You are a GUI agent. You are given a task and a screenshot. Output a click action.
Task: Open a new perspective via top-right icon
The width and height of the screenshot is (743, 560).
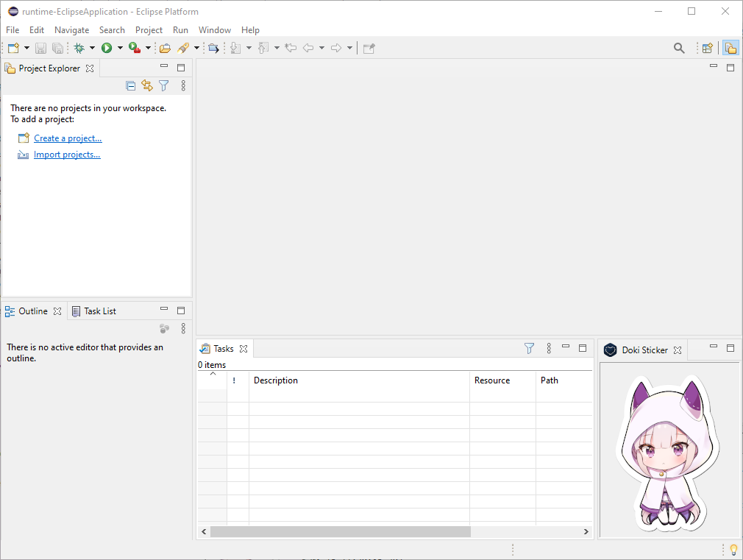[x=707, y=47]
